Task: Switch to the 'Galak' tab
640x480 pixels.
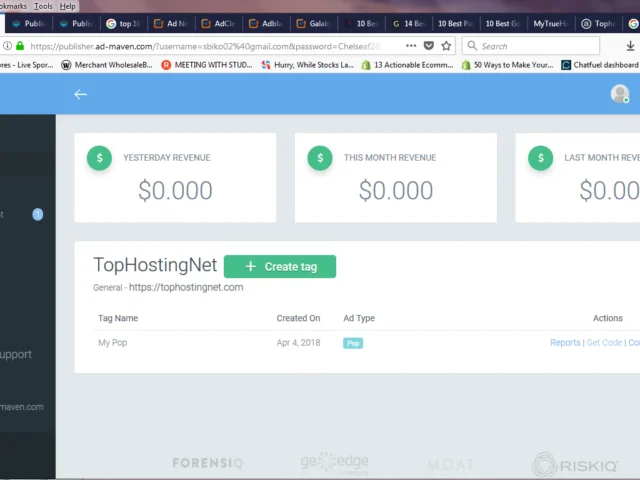Action: pos(313,24)
